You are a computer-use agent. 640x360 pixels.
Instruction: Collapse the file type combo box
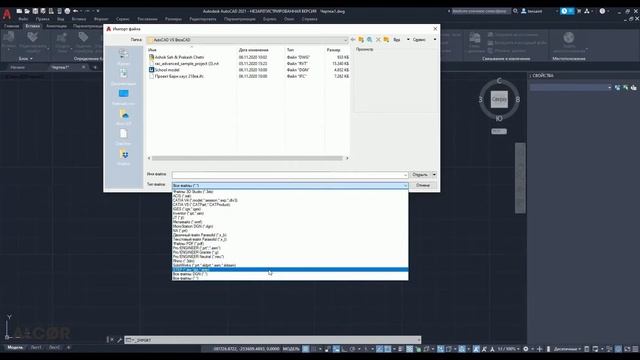[405, 186]
